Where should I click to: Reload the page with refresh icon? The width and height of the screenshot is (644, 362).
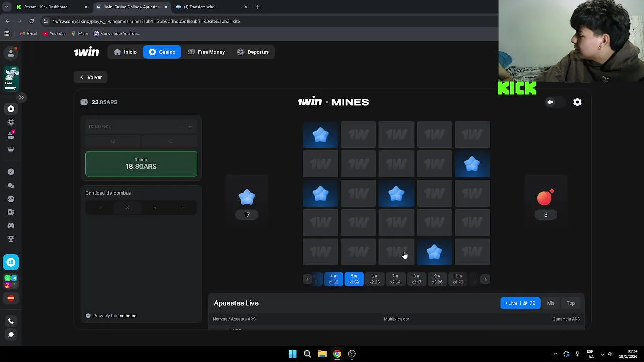point(31,21)
